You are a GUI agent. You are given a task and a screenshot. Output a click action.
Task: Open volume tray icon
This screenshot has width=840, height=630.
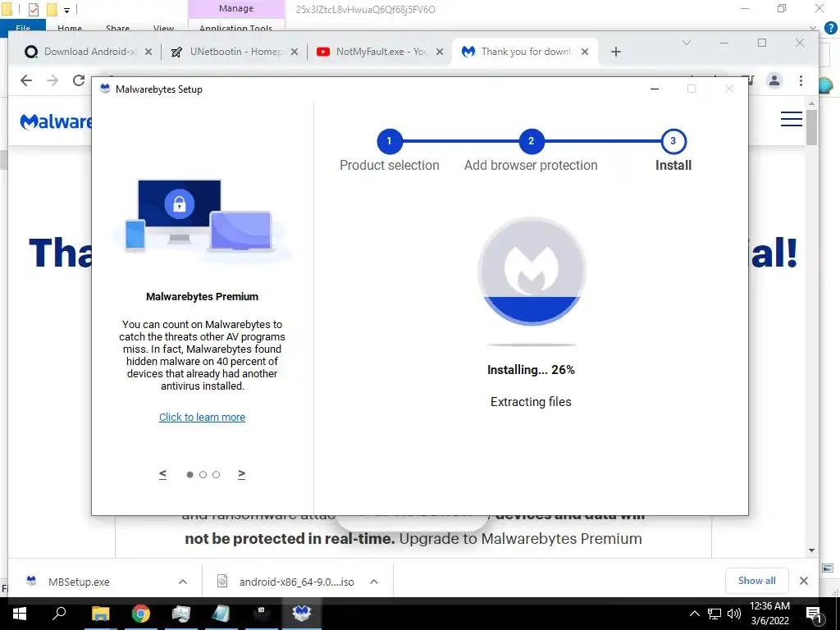(x=734, y=614)
